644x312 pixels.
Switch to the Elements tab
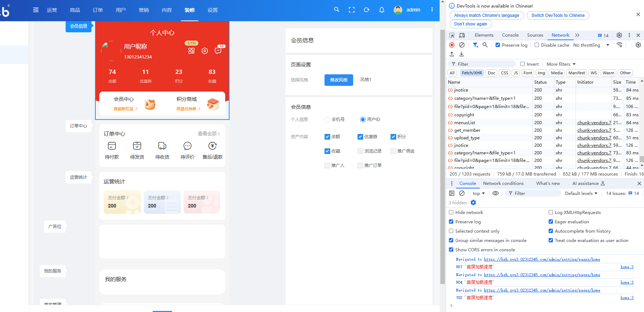click(x=484, y=35)
